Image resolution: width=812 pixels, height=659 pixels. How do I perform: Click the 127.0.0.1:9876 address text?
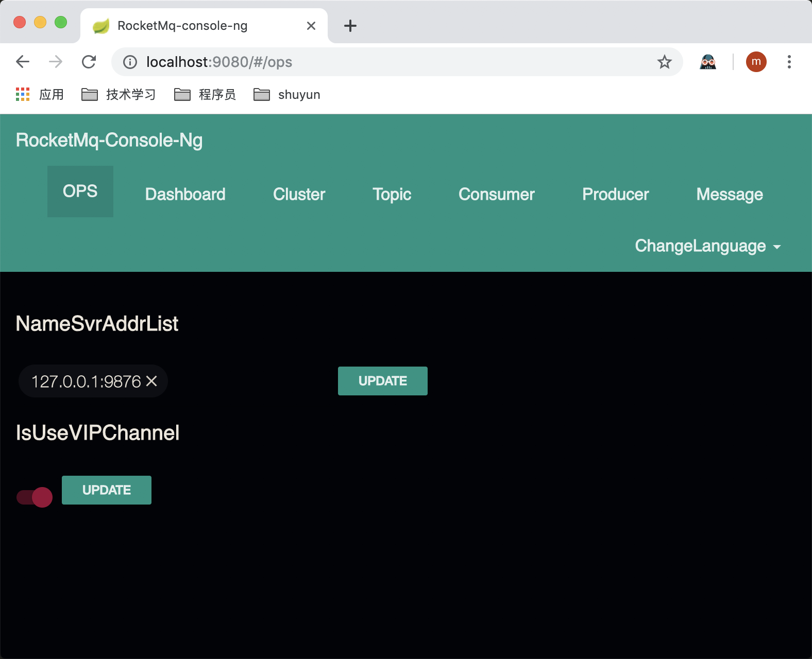86,381
